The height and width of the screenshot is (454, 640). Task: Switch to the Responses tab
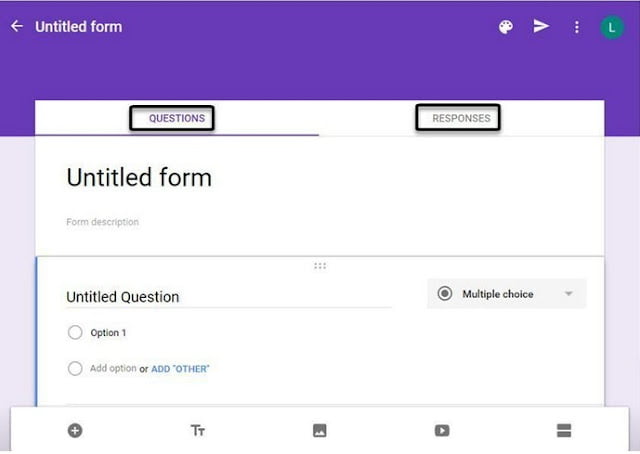point(461,118)
